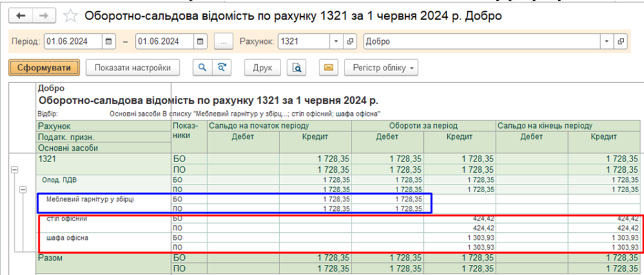Expand the Рахунок 1321 dropdown arrow
Screen dimensions: 644x275
(x=336, y=41)
